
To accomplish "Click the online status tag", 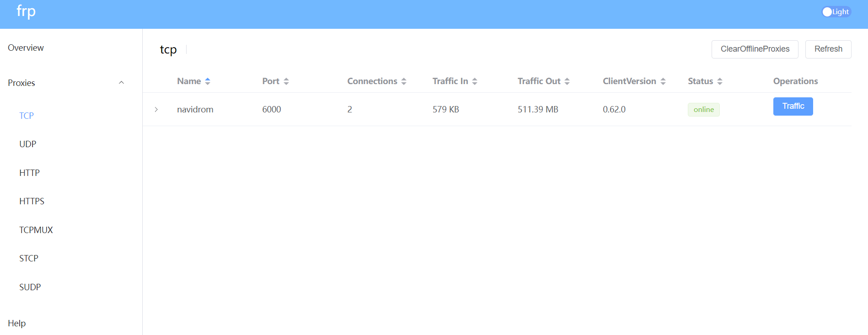I will [x=703, y=110].
